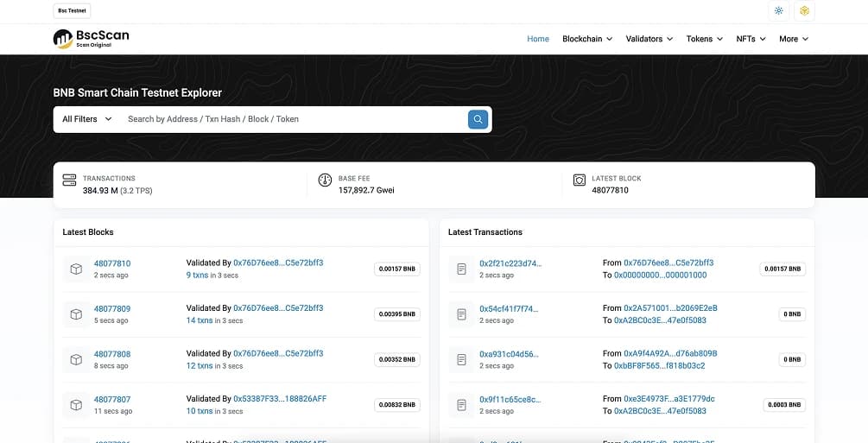Screen dimensions: 868x443
Task: Open transaction 0xa931c04d56 link
Action: [509, 354]
